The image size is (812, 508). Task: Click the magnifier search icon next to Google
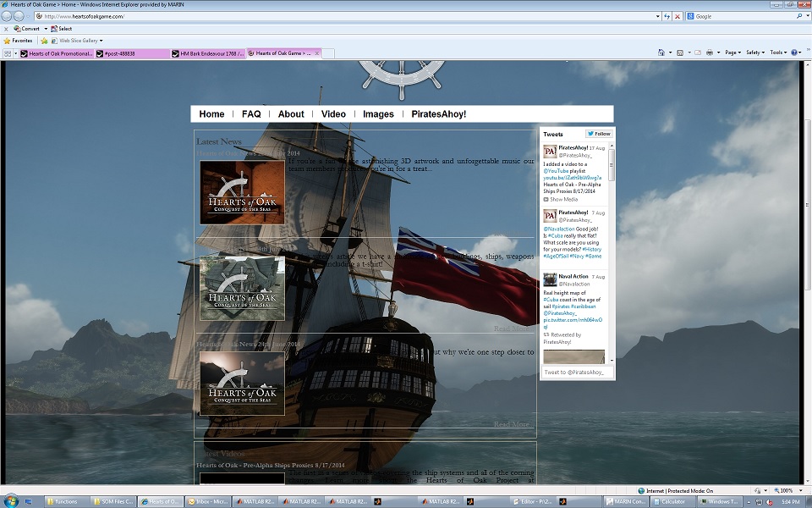pos(799,16)
